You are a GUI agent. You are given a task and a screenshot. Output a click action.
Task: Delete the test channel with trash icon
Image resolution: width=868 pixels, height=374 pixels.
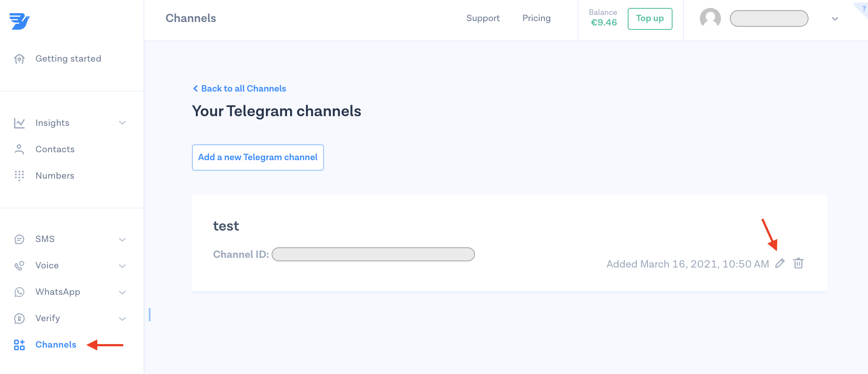[x=798, y=264]
